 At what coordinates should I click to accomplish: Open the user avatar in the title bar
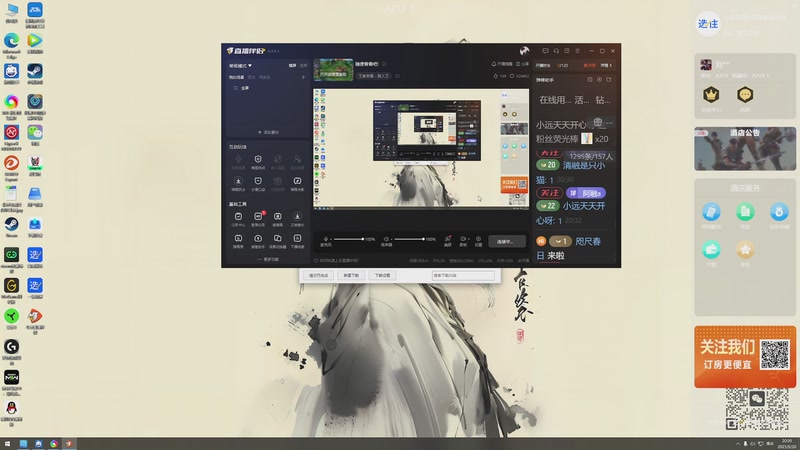[x=524, y=51]
